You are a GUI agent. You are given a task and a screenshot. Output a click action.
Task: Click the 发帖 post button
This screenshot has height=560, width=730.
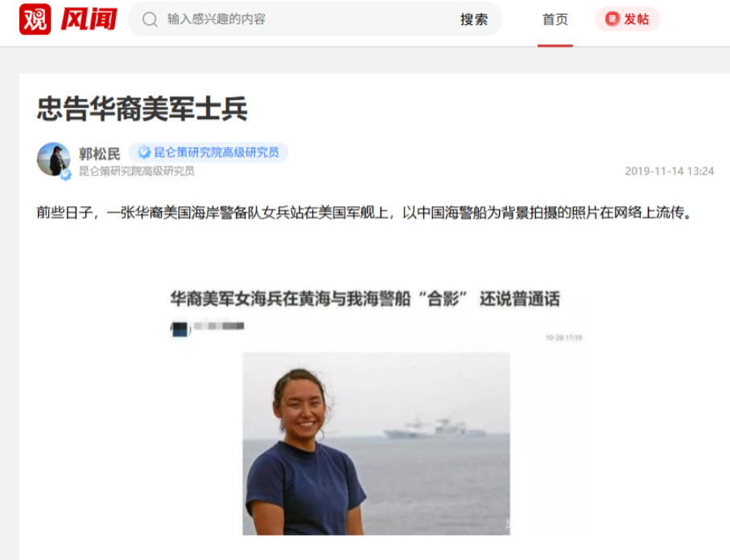click(628, 19)
